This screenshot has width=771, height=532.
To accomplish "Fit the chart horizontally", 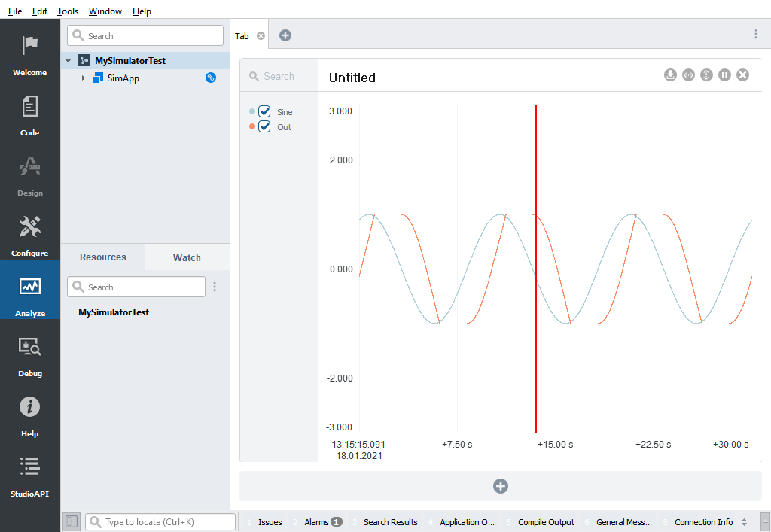I will (688, 74).
